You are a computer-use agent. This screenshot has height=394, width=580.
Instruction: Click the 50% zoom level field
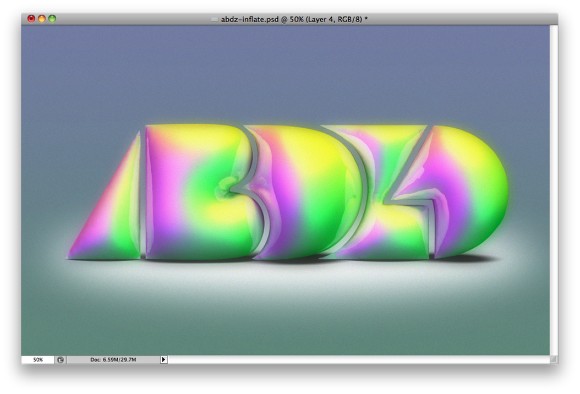[38, 360]
